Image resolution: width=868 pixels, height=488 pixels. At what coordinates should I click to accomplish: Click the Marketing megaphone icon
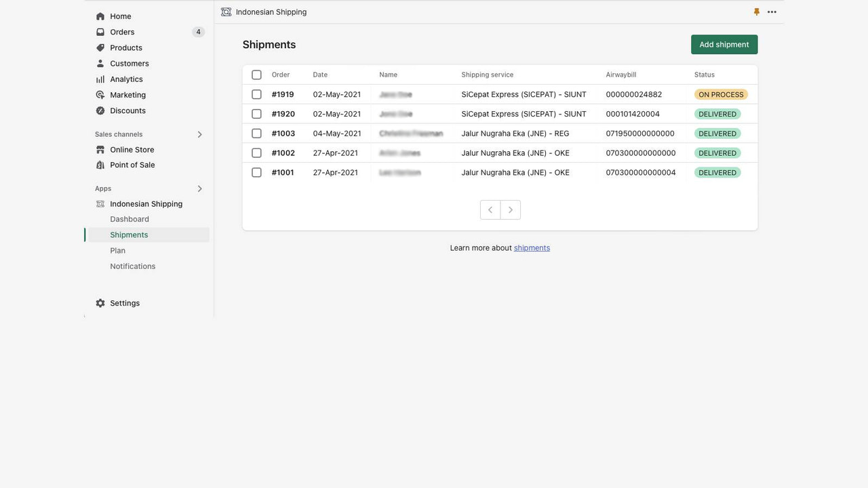click(100, 94)
